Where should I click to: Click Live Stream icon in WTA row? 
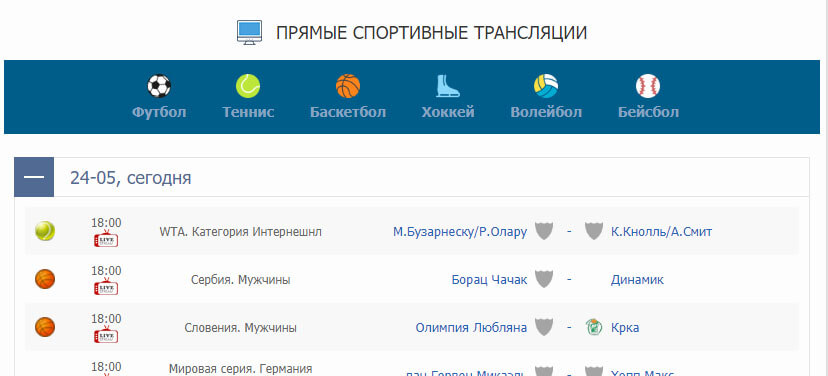tap(106, 239)
